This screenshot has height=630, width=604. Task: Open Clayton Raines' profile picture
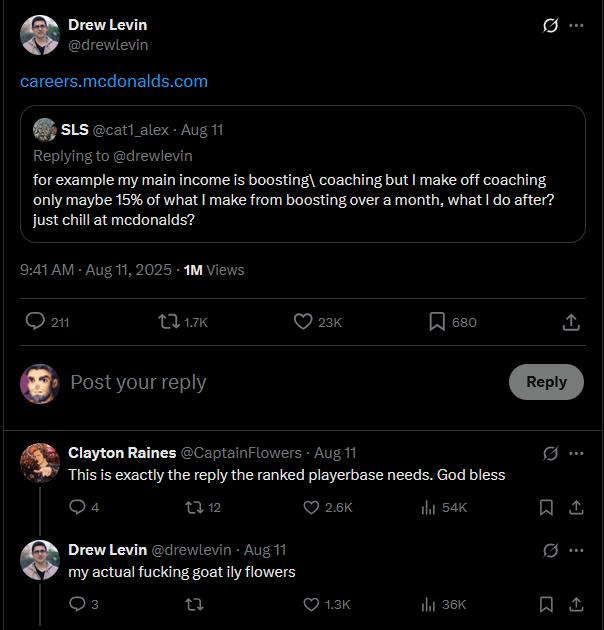[x=40, y=463]
